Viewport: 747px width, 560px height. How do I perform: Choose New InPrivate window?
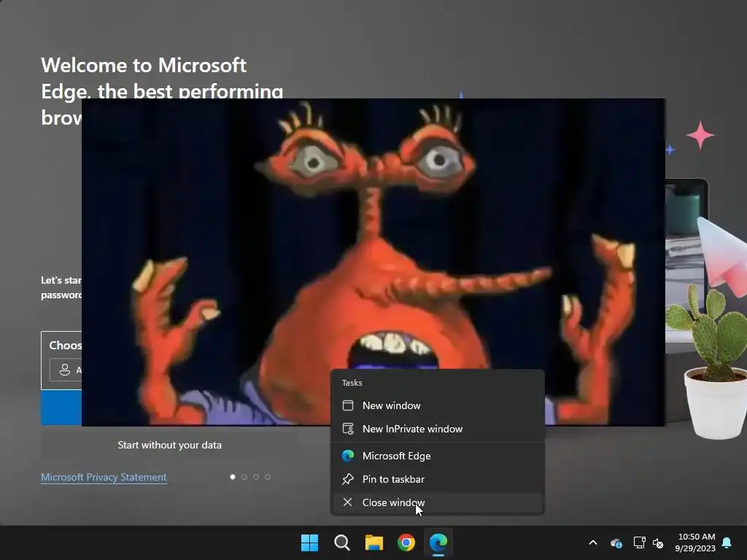pyautogui.click(x=438, y=429)
